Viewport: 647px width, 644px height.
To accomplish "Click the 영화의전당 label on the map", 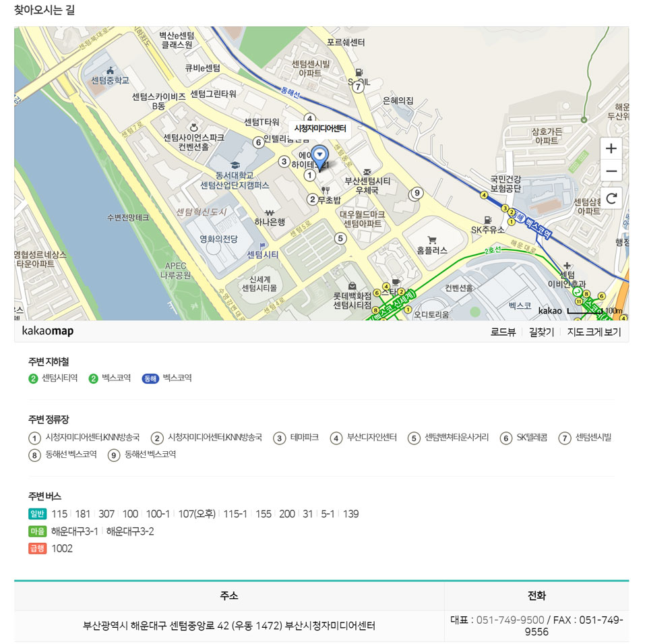I will (x=218, y=239).
